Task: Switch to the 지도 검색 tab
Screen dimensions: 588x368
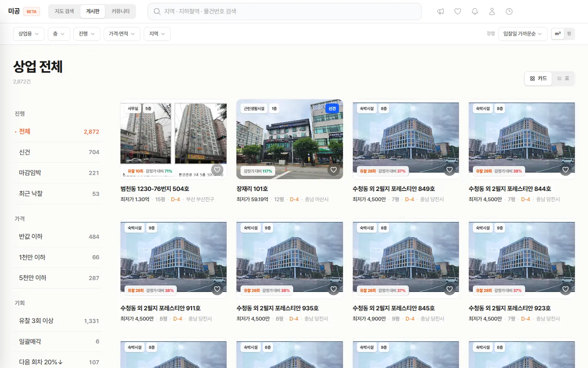Action: tap(65, 11)
